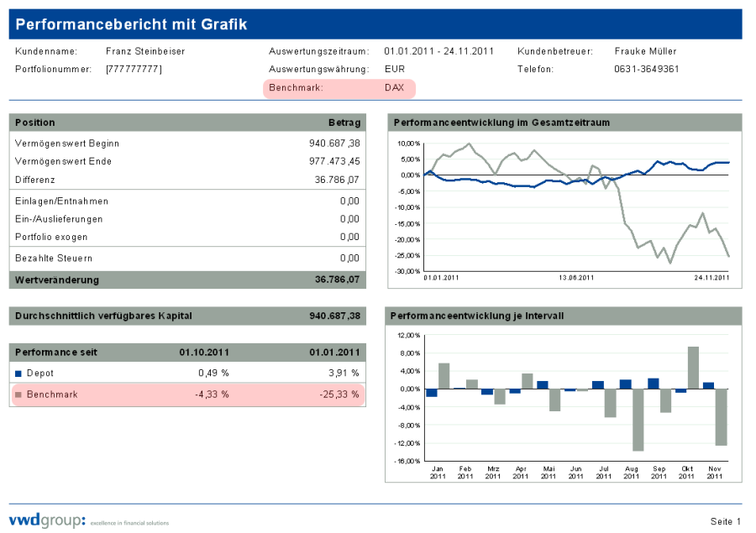Select the Wertveränderung total row

coord(187,280)
